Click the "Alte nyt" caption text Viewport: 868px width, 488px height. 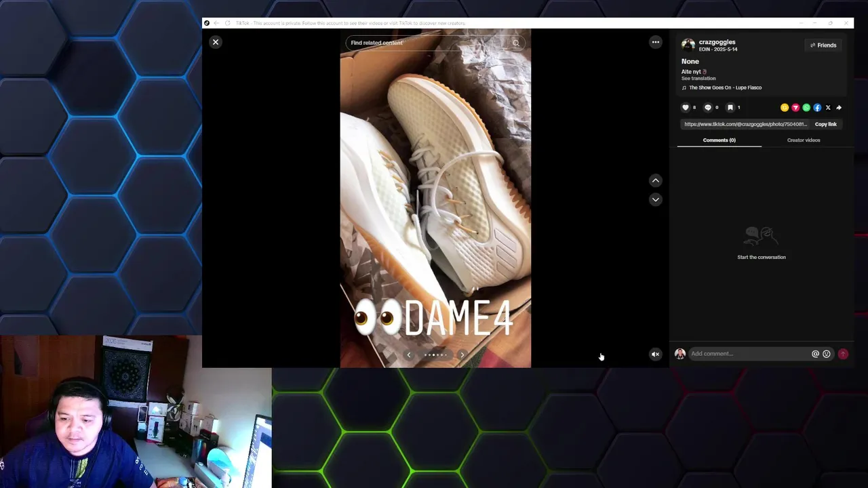click(x=691, y=71)
